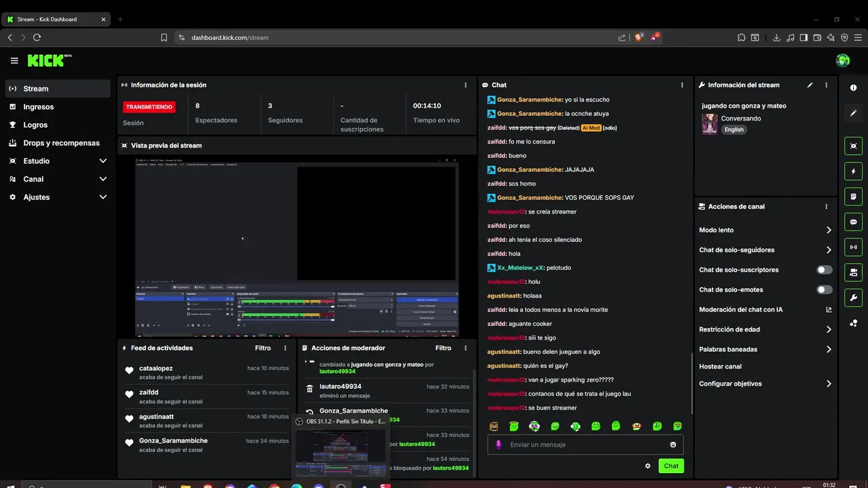Toggle the wrench stream info widget in sidebar
Viewport: 868px width, 488px height.
(x=854, y=298)
